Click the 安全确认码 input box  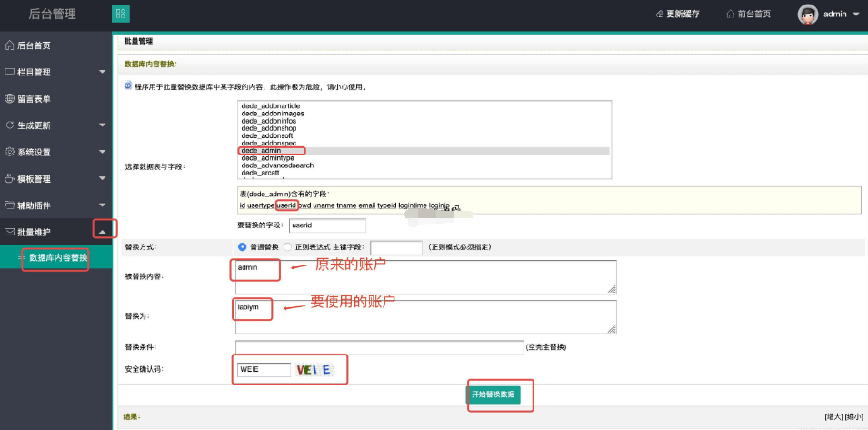(x=264, y=370)
